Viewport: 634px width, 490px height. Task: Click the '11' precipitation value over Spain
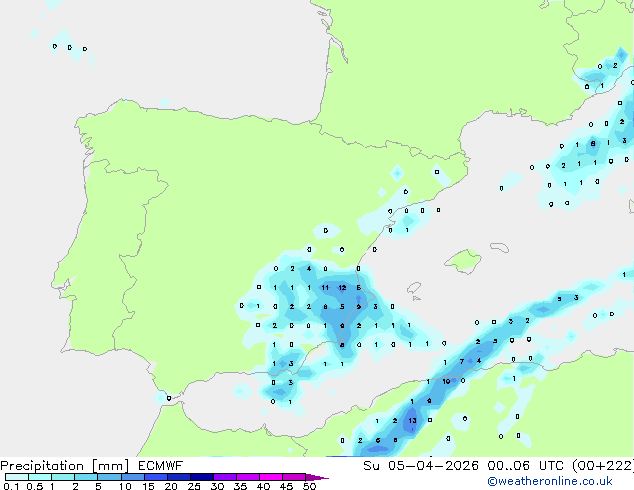(x=325, y=288)
